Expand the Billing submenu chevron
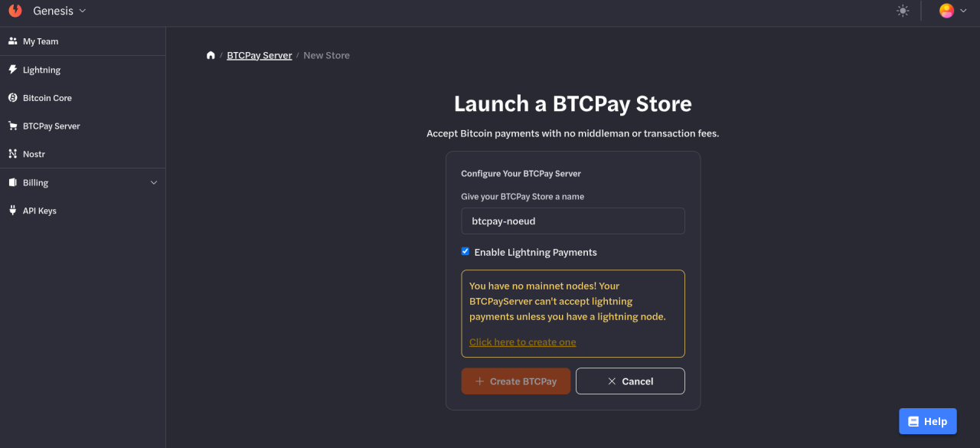Screen dimensions: 980x448 (154, 183)
